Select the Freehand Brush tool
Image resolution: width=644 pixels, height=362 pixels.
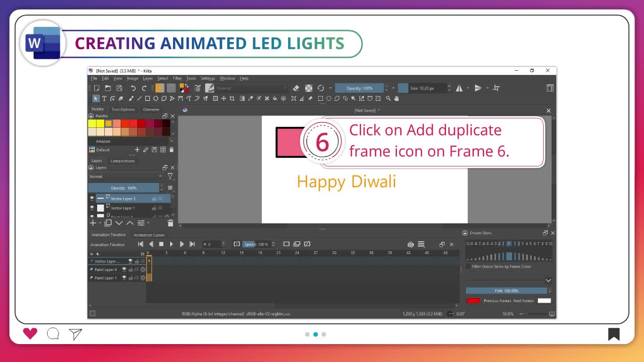pos(131,99)
